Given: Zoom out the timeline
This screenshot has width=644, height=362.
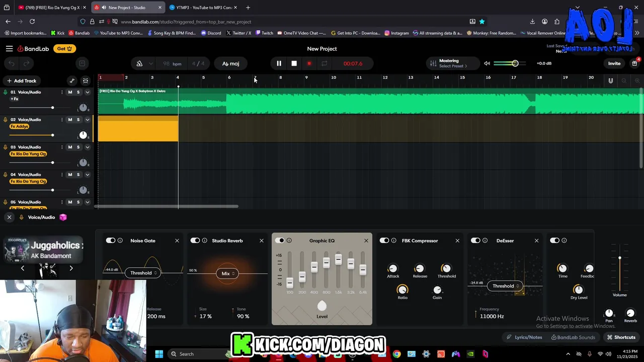Looking at the screenshot, I should click(x=624, y=81).
